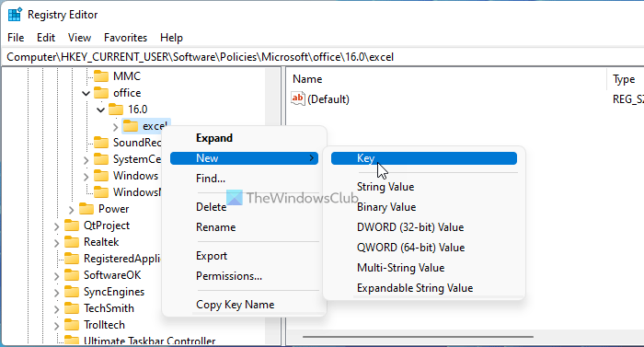The height and width of the screenshot is (347, 644).
Task: Click the SoundRec folder icon
Action: click(101, 143)
